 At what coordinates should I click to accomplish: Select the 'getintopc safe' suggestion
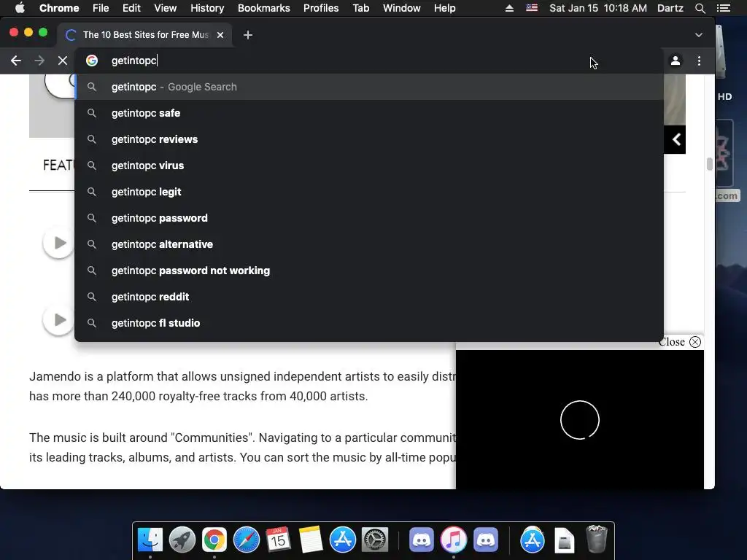point(369,113)
